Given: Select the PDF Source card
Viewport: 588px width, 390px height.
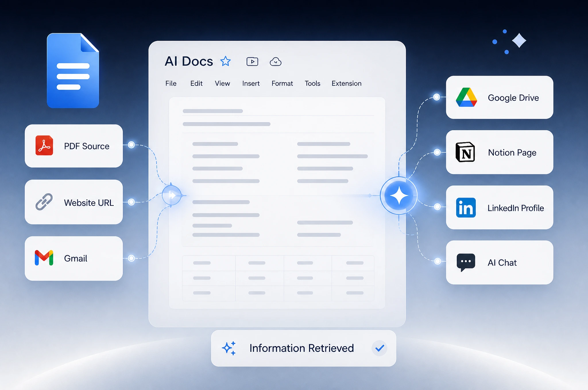Looking at the screenshot, I should [x=74, y=146].
